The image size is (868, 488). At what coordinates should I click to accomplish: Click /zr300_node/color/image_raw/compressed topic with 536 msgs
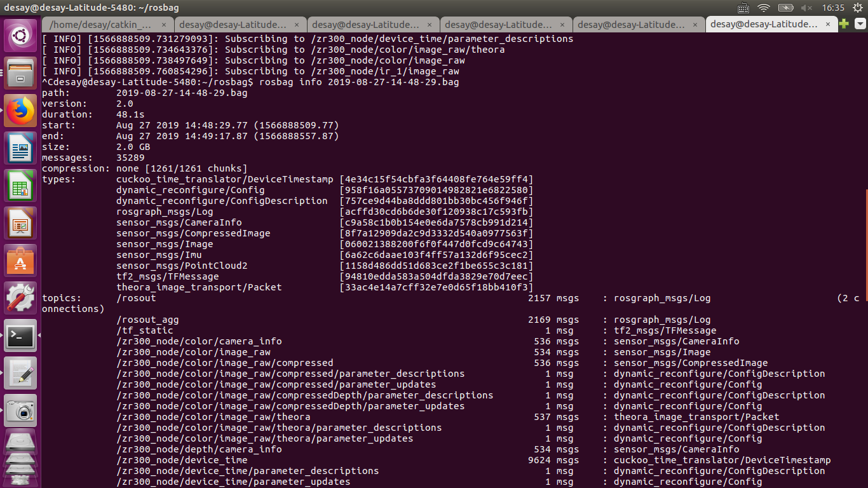tap(224, 363)
